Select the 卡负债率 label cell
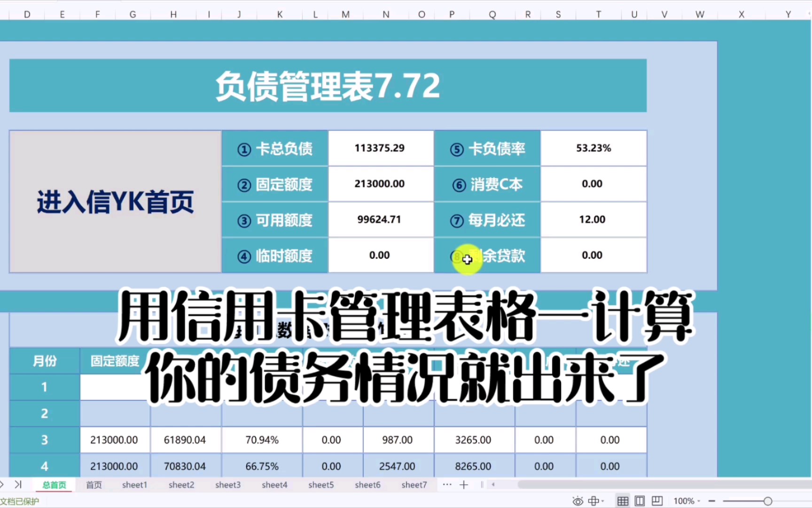812x508 pixels. pos(487,149)
